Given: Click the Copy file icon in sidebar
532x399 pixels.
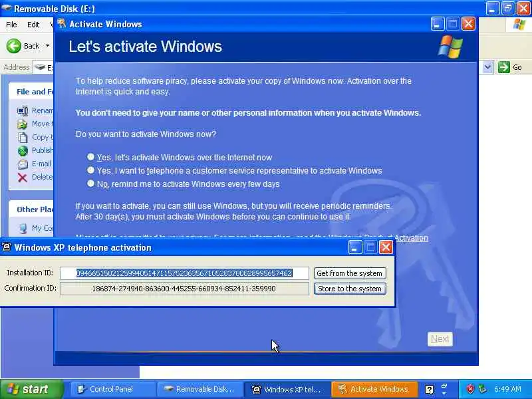Looking at the screenshot, I should 23,138.
